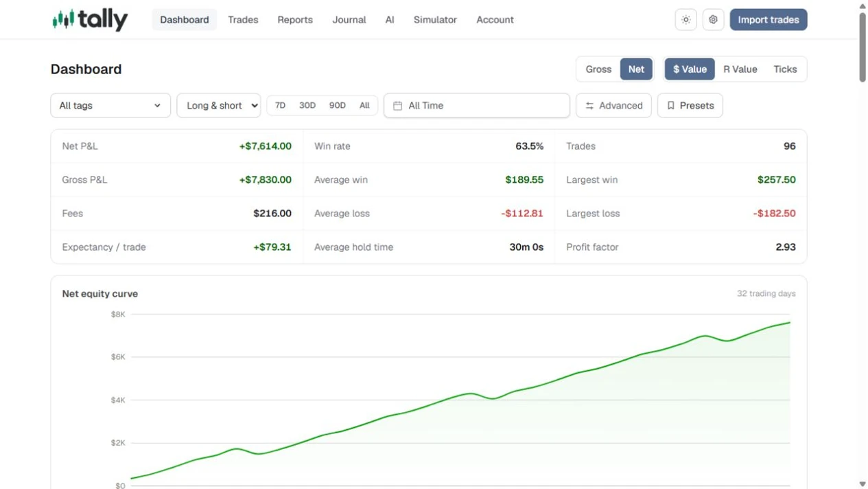The height and width of the screenshot is (489, 868).
Task: Filter to last 7D
Action: [x=280, y=106]
